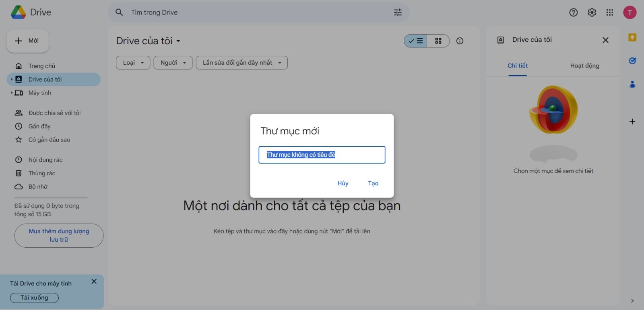This screenshot has height=310, width=644.
Task: Click Tạo to create folder
Action: (x=373, y=183)
